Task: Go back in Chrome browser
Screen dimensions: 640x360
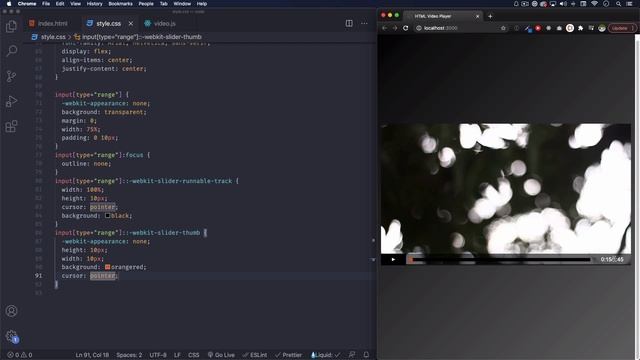Action: (x=384, y=28)
